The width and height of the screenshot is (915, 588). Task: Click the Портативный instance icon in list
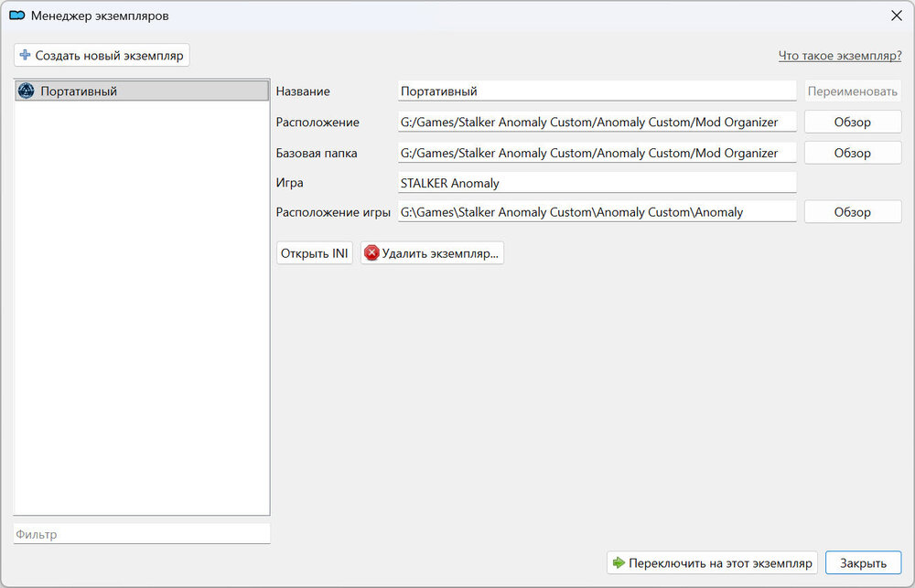point(27,91)
